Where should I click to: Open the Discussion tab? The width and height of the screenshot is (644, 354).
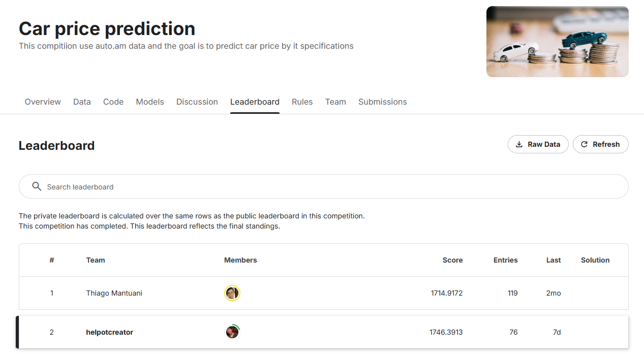[x=197, y=102]
